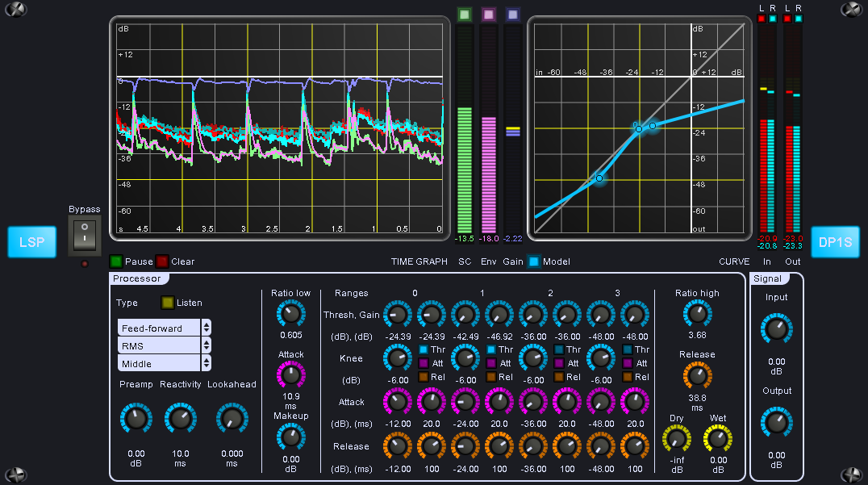868x485 pixels.
Task: Enable the Listen sidechain toggle
Action: [168, 303]
